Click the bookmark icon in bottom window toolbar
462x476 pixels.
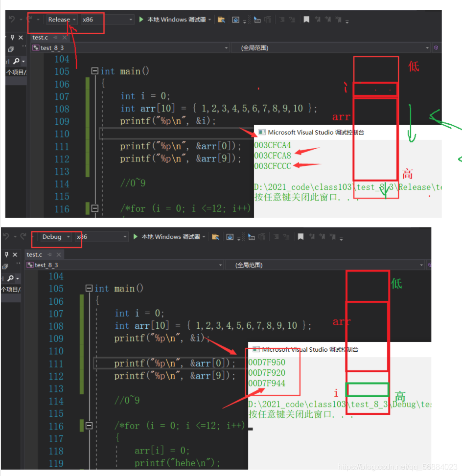[300, 236]
